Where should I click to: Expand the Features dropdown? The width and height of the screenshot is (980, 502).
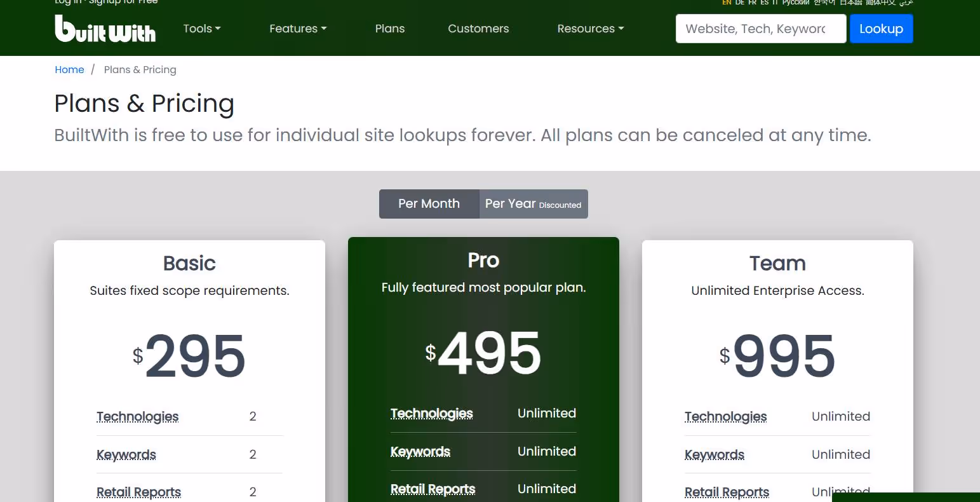[x=298, y=29]
